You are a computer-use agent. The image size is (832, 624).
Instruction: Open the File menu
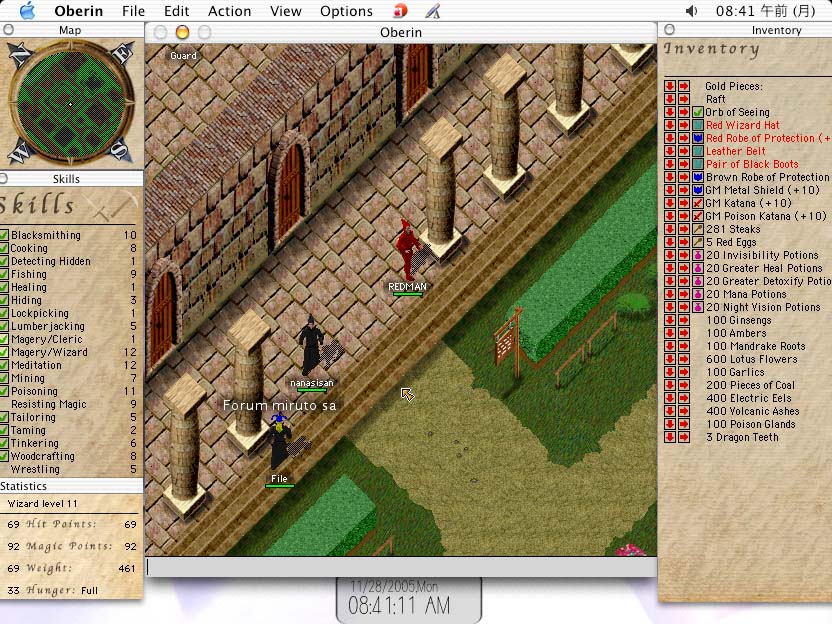pos(133,11)
